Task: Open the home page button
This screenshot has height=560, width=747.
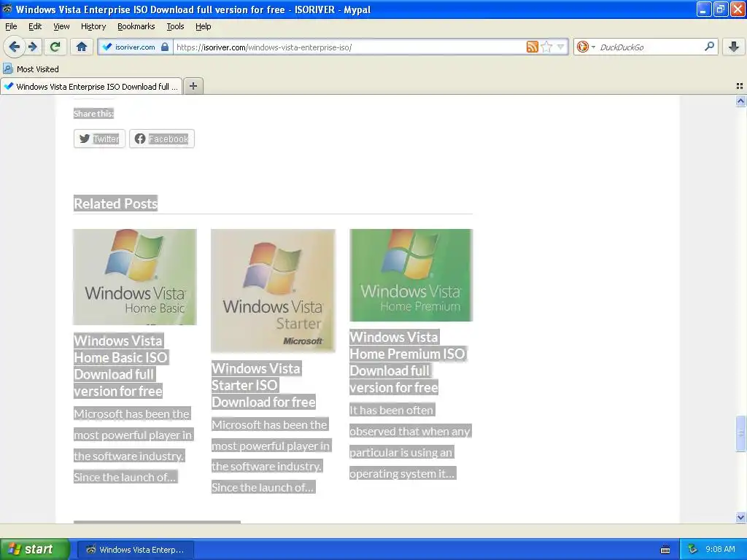Action: (82, 47)
